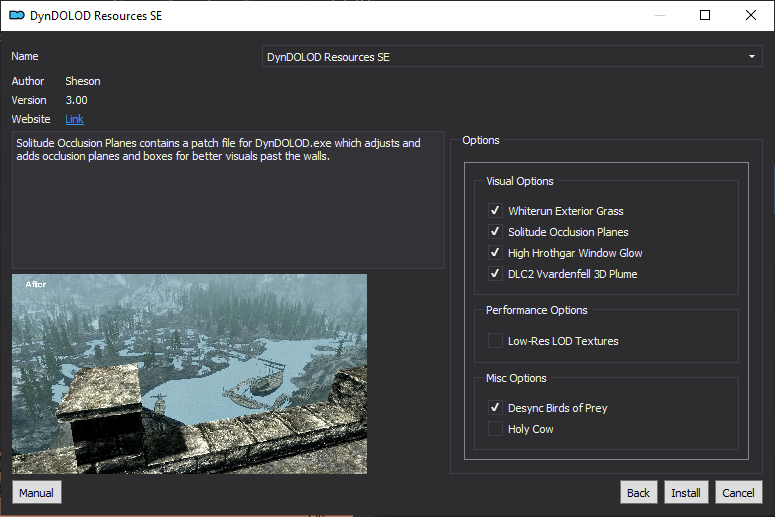Enable Low-Res LOD Textures option
The width and height of the screenshot is (775, 517).
tap(495, 341)
